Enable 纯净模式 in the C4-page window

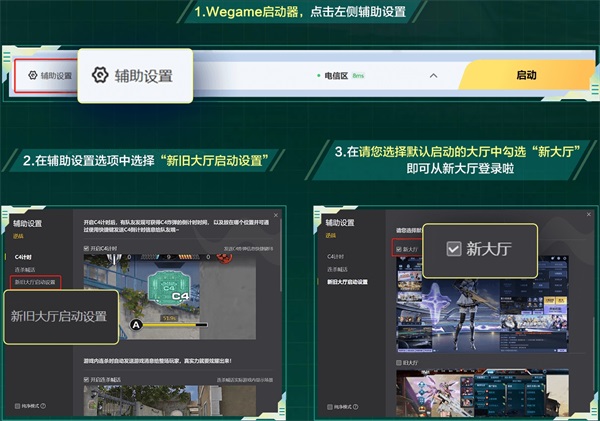tap(17, 406)
